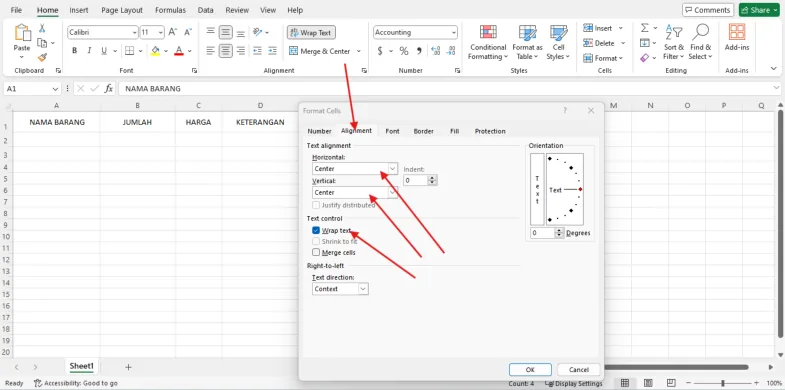
Task: Apply the red Font Color icon
Action: click(179, 51)
